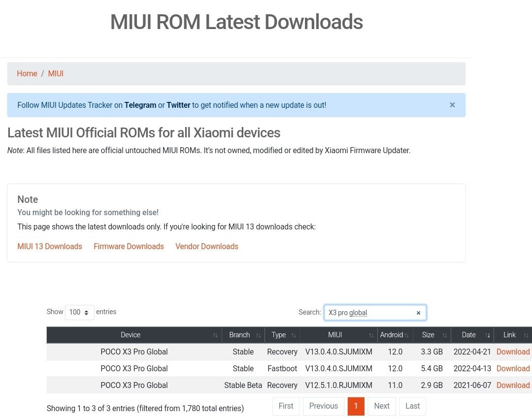Download the V12.5.1.0.RJUMIXM Stable Beta ROM
Viewport: 532px width, 420px height.
[x=513, y=386]
